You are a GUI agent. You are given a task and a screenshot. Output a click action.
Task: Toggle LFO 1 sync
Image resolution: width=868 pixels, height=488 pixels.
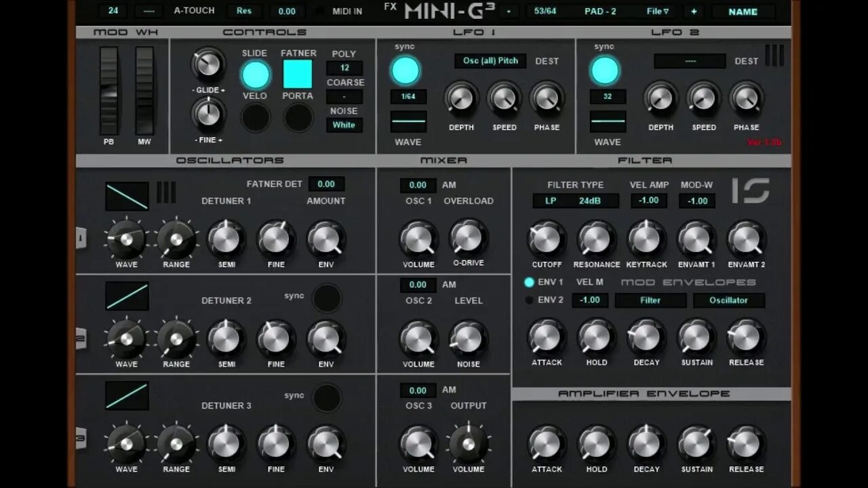click(x=406, y=70)
